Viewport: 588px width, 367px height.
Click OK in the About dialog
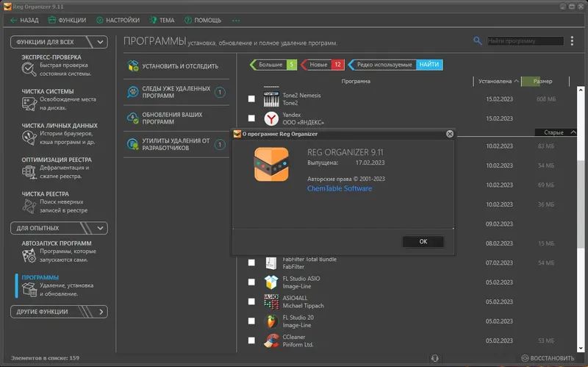423,242
